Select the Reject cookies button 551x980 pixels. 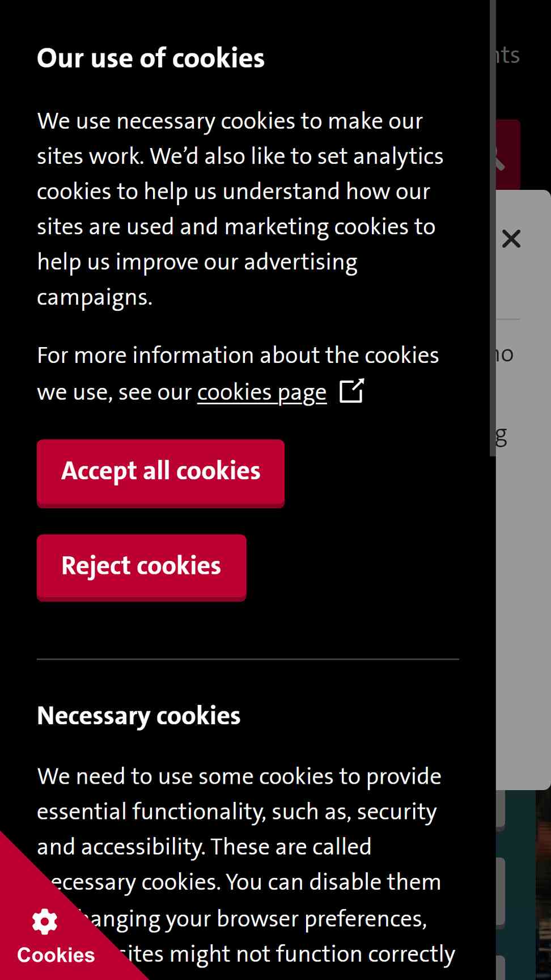141,567
